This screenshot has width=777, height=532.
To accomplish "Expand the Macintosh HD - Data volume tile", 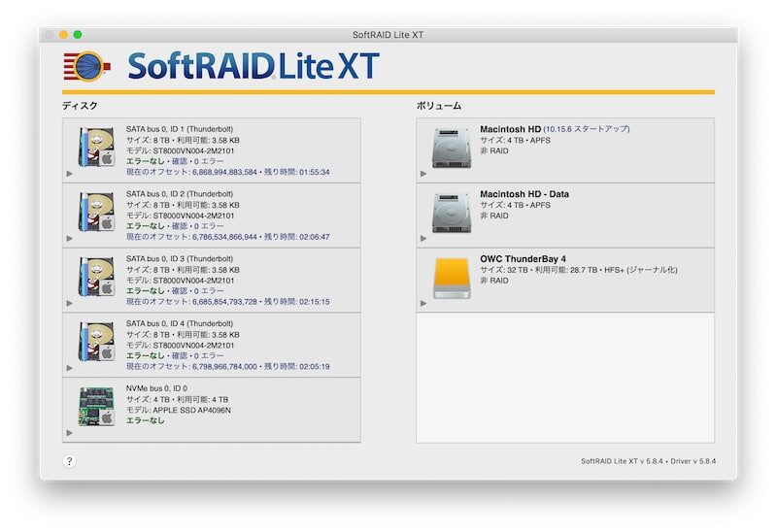I will (x=423, y=238).
